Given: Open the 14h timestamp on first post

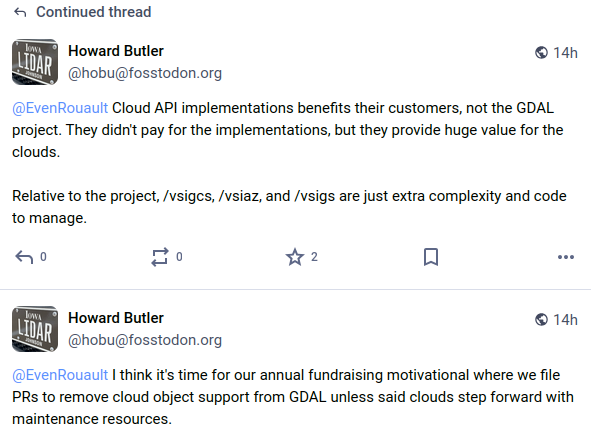Looking at the screenshot, I should (x=565, y=53).
